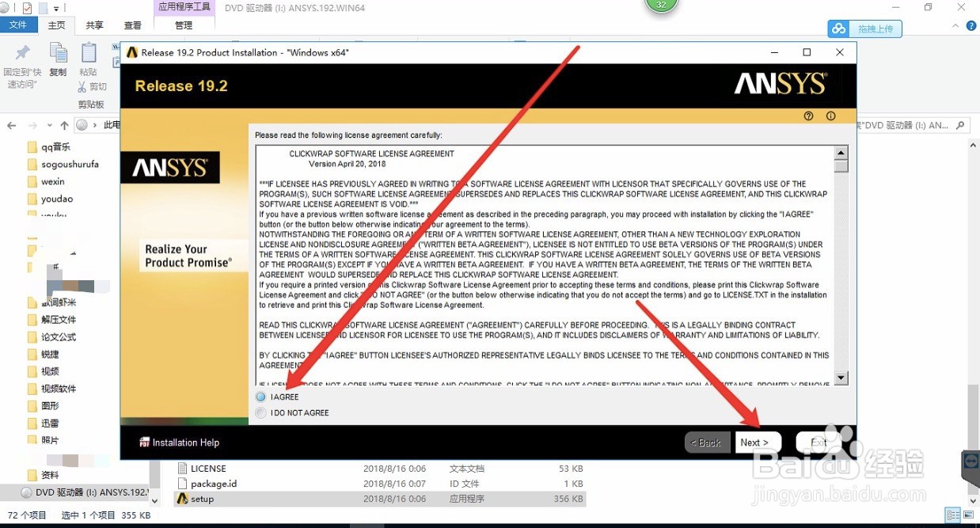Collapse the Explorer ribbon chevron

[x=954, y=25]
